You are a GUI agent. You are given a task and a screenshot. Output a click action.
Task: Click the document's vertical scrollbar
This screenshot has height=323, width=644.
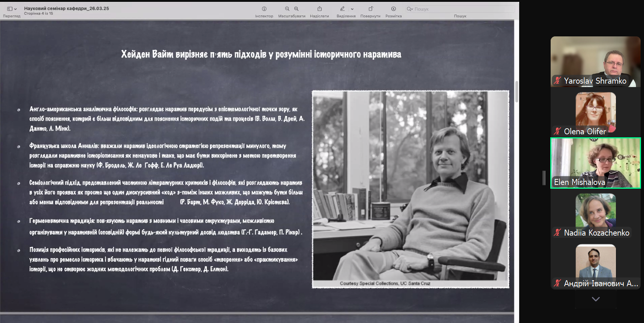point(517,92)
